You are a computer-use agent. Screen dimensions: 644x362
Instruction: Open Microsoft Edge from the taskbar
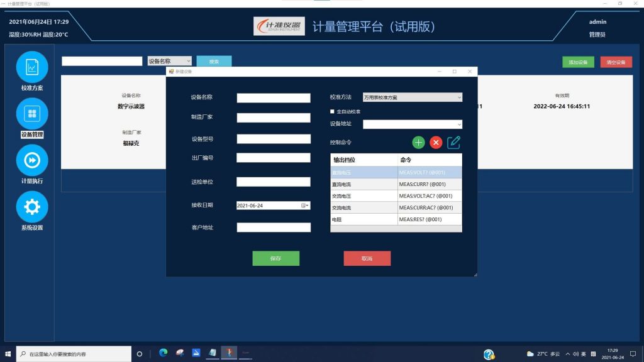pyautogui.click(x=163, y=353)
